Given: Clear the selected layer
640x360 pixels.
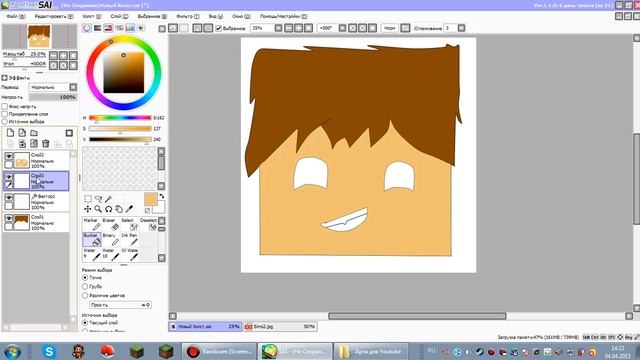Looking at the screenshot, I should pyautogui.click(x=34, y=144).
